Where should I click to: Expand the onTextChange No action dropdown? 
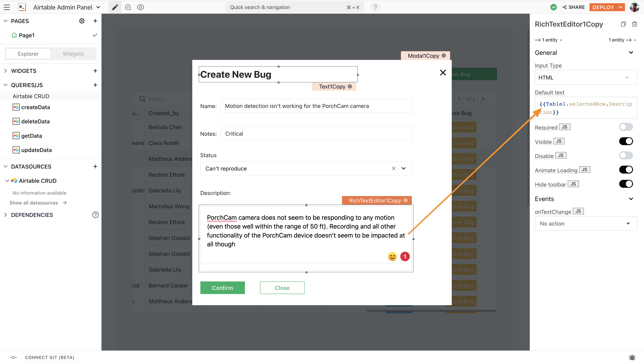click(584, 223)
